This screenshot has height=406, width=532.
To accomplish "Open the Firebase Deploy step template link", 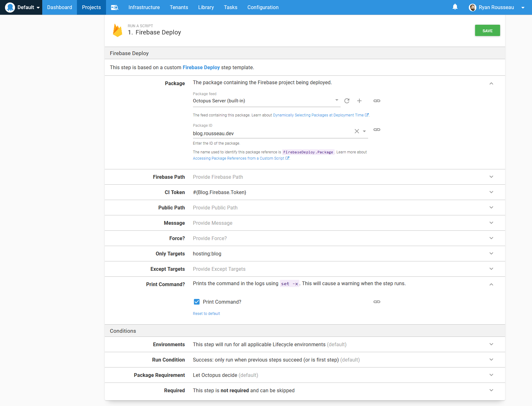I will pyautogui.click(x=201, y=67).
